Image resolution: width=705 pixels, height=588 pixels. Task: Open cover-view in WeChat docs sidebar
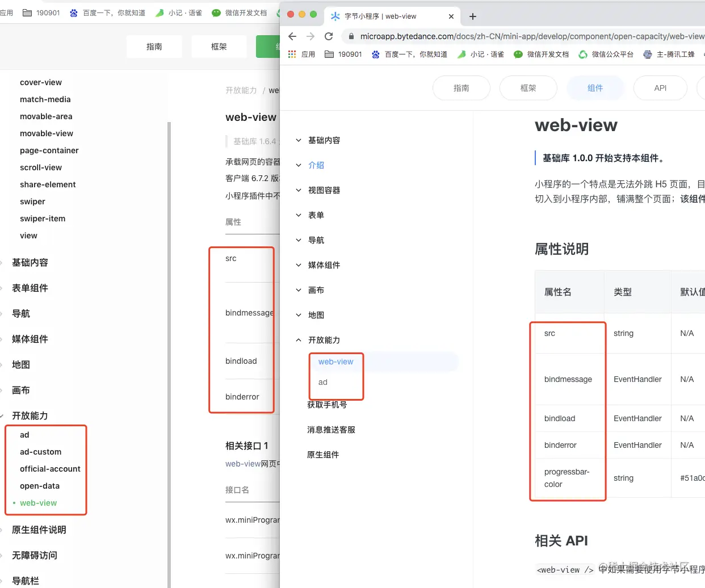[41, 82]
